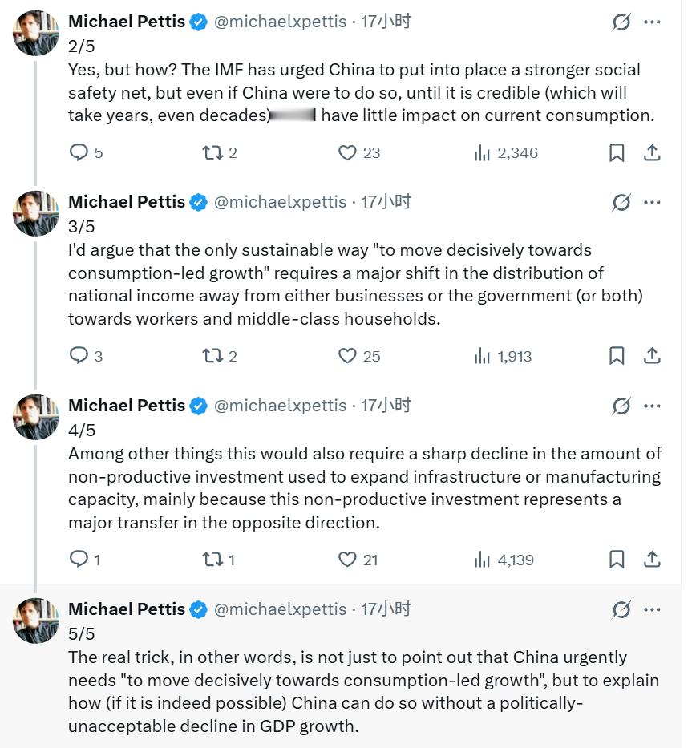The image size is (700, 748).
Task: Expand more options on 4/5 tweet
Action: coord(653,406)
